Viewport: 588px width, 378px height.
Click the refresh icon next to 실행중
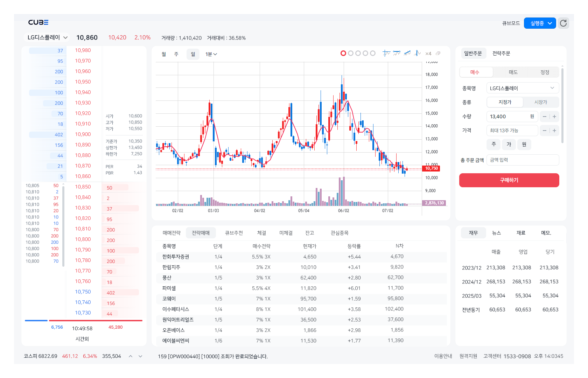click(563, 23)
